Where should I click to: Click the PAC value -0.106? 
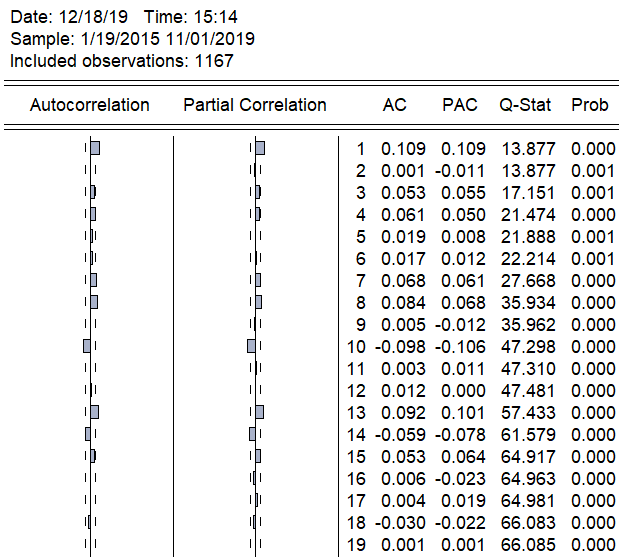pos(460,346)
